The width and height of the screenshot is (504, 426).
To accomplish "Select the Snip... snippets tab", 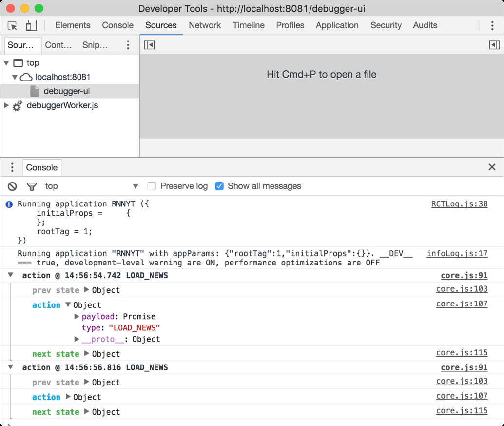I will point(95,45).
